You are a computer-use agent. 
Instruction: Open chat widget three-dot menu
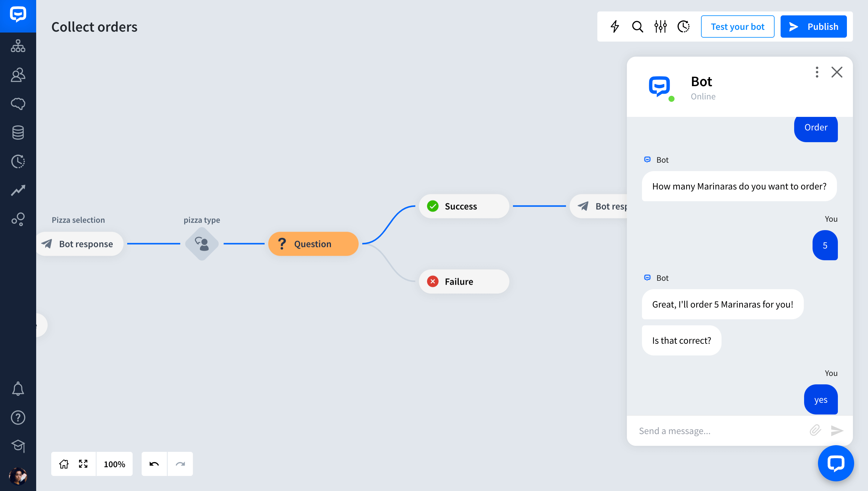click(817, 72)
